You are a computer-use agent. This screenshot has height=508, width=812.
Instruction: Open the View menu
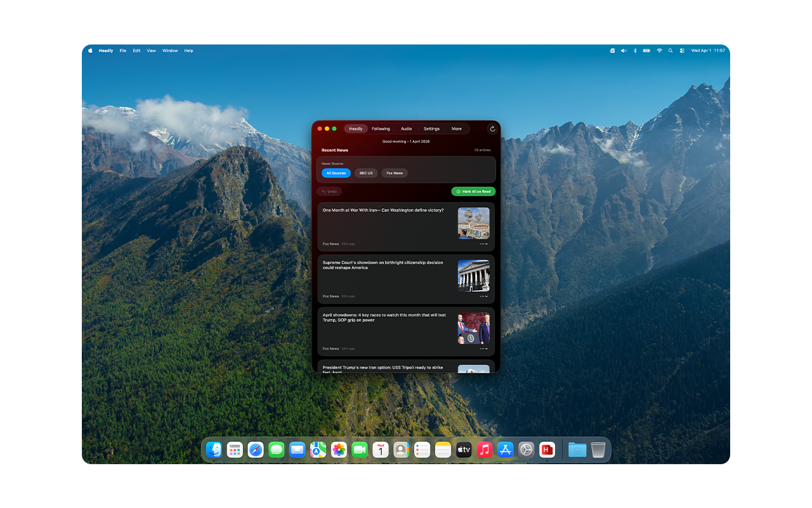pos(151,51)
